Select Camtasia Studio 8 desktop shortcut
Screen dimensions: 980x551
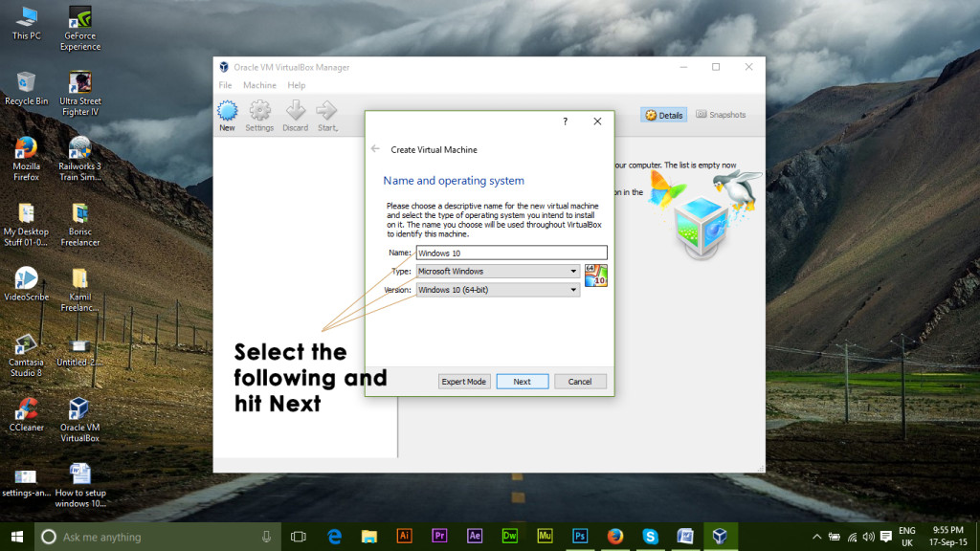coord(26,355)
